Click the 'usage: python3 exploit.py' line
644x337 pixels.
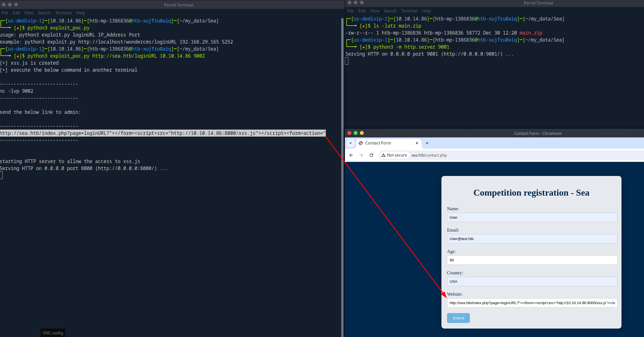tap(70, 35)
